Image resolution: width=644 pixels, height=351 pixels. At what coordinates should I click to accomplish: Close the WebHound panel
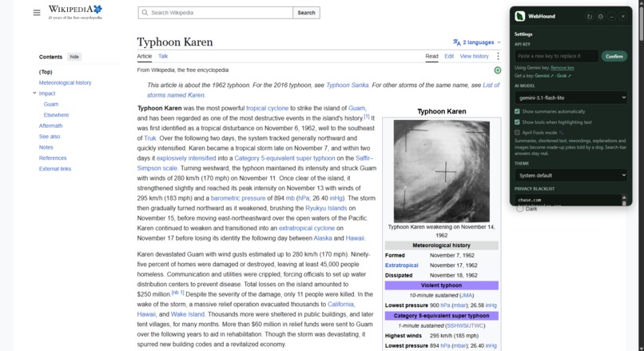[622, 17]
